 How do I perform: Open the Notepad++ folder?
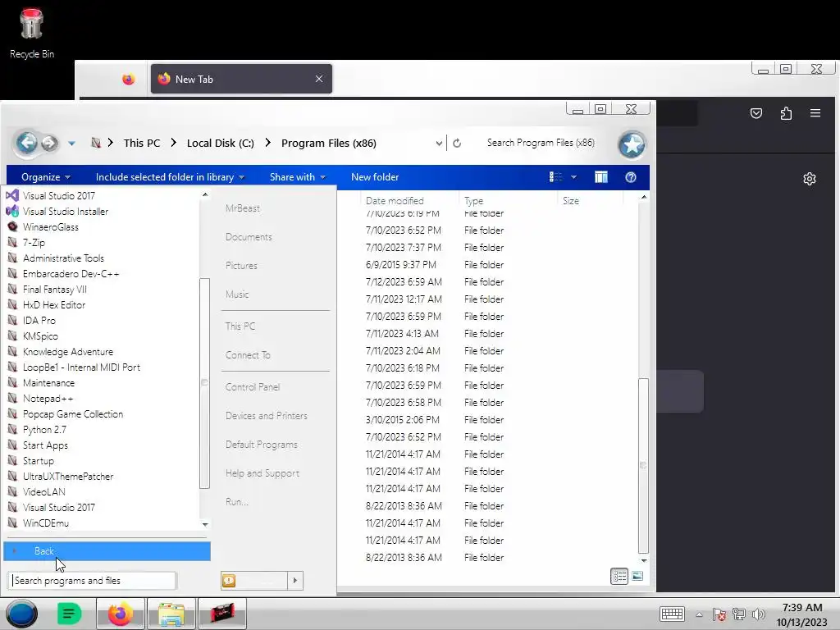[48, 399]
